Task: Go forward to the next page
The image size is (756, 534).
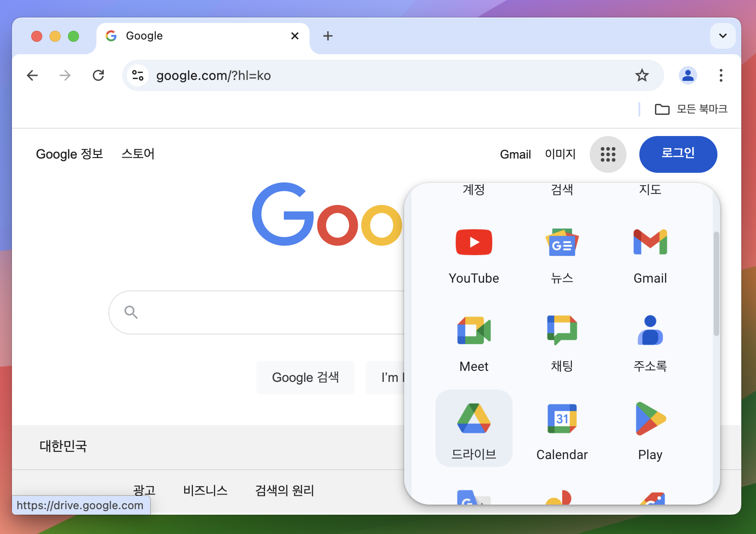Action: pyautogui.click(x=65, y=75)
